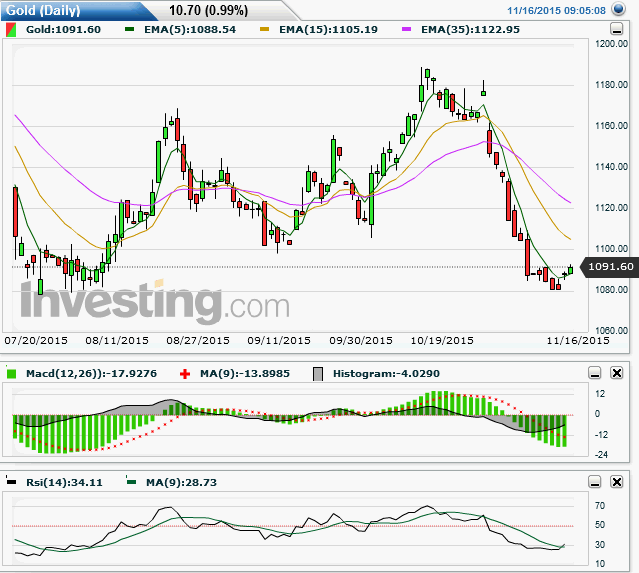Click the MA(9):-13.8985 label
639x573 pixels.
coord(245,373)
